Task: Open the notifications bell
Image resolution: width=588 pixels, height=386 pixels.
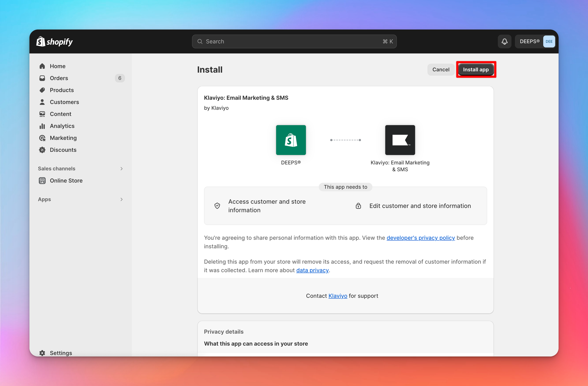Action: [504, 42]
